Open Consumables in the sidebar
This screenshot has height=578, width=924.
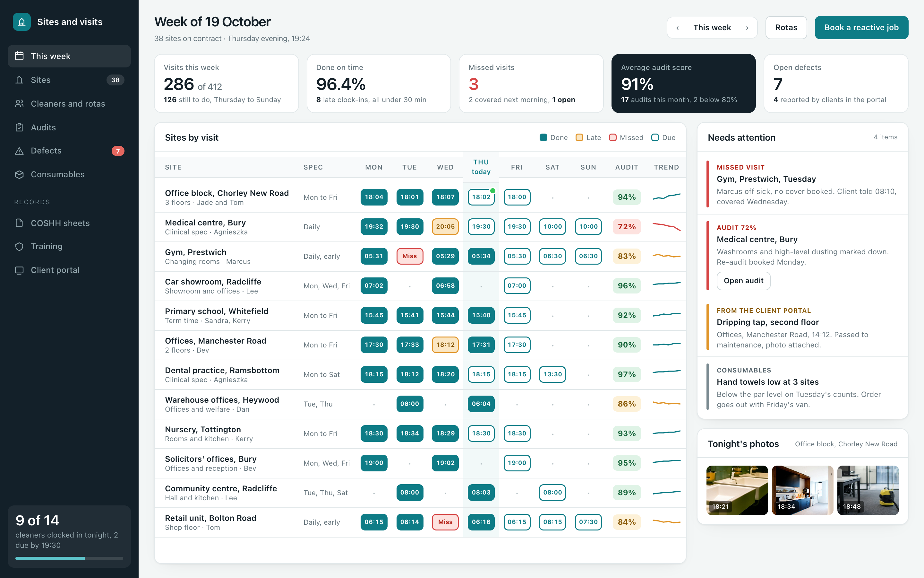(69, 174)
